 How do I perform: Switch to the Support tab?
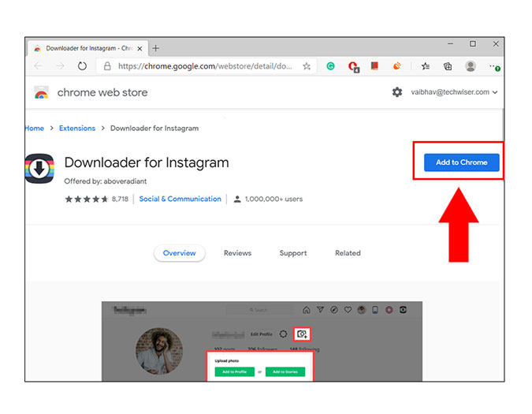point(293,253)
